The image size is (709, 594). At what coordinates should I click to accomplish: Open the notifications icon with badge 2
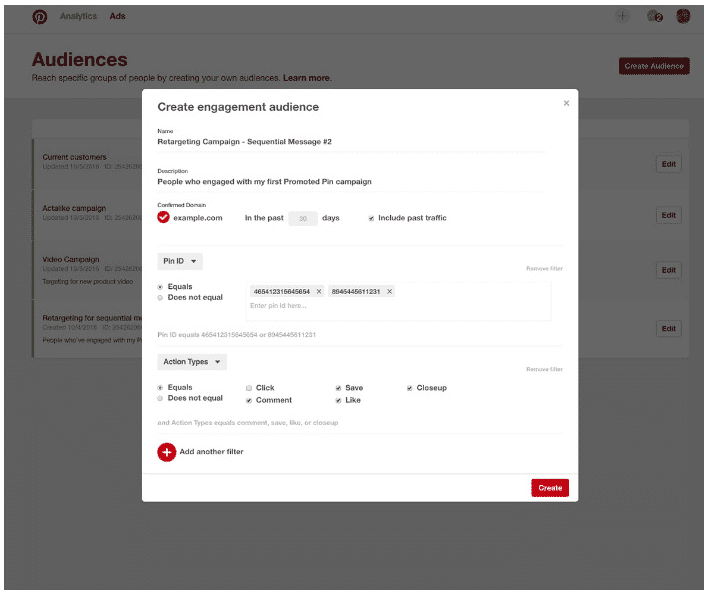(654, 16)
